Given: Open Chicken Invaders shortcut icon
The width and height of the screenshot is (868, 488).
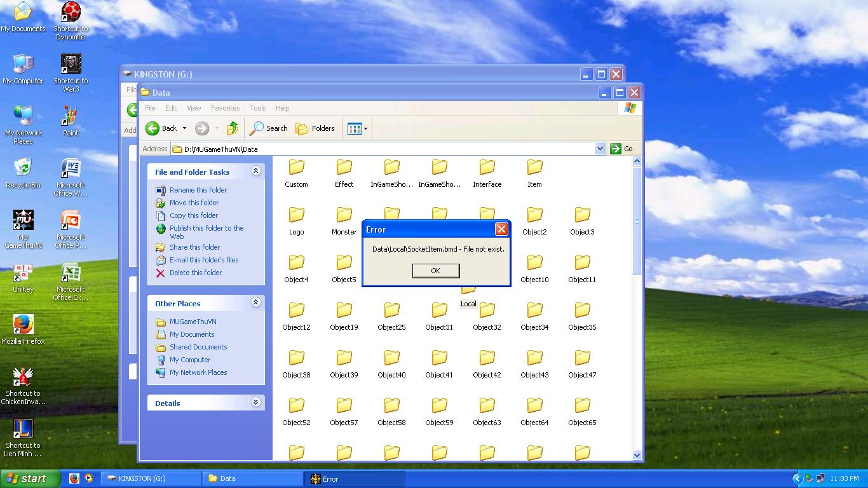Looking at the screenshot, I should tap(24, 386).
